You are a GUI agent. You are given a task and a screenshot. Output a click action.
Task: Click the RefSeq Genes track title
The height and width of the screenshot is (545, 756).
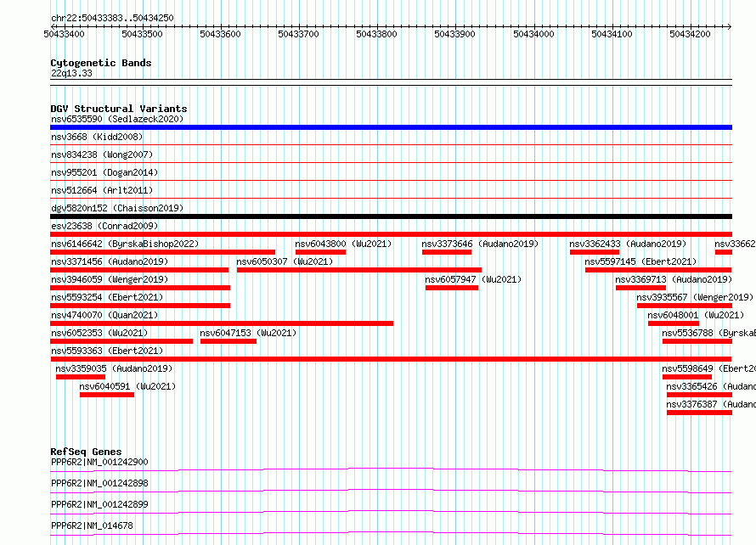[86, 452]
